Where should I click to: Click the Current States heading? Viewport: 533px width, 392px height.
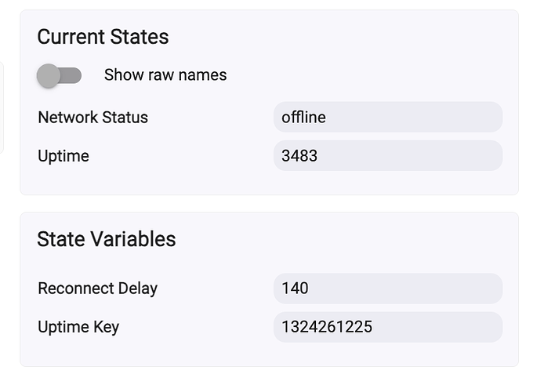coord(103,37)
